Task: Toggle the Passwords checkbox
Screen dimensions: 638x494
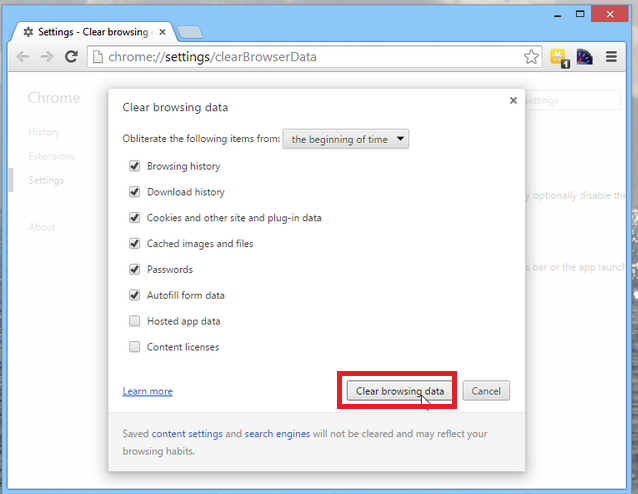Action: pos(134,269)
